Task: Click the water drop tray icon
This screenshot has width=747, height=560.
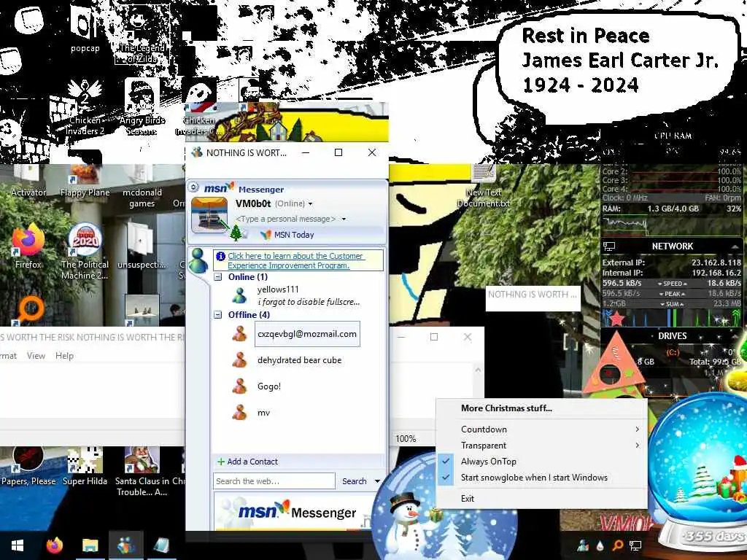Action: pos(600,545)
